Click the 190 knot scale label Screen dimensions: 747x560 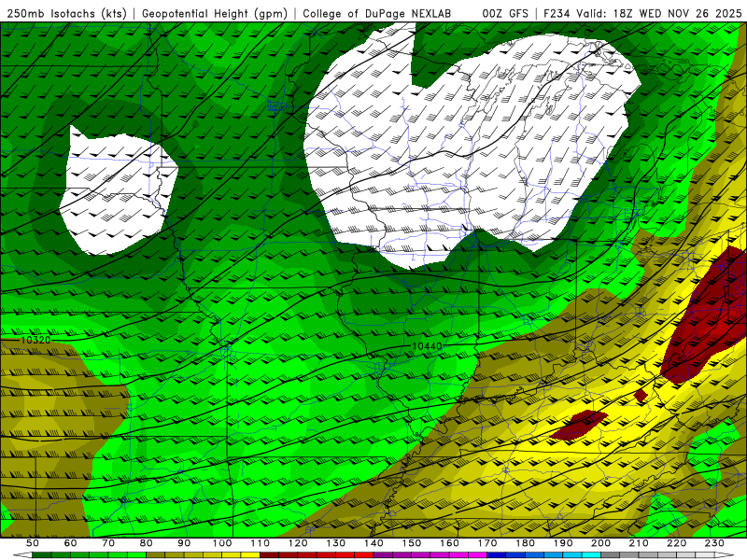pos(563,543)
